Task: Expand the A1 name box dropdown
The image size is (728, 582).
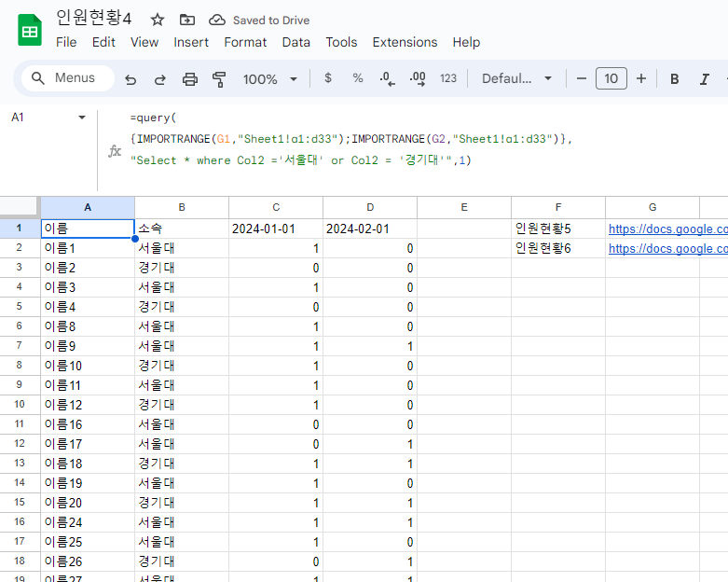Action: 82,118
